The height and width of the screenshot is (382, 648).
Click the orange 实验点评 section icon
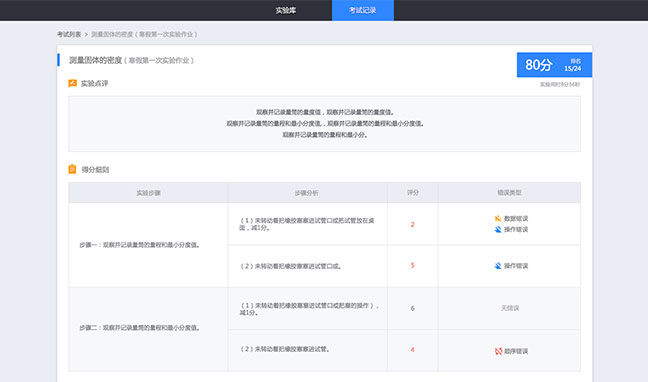tap(72, 83)
